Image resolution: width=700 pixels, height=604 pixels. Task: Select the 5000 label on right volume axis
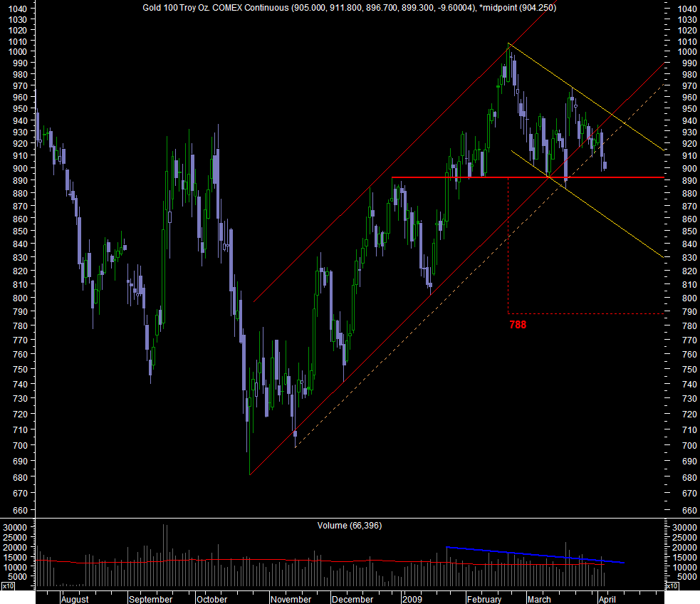click(x=687, y=577)
